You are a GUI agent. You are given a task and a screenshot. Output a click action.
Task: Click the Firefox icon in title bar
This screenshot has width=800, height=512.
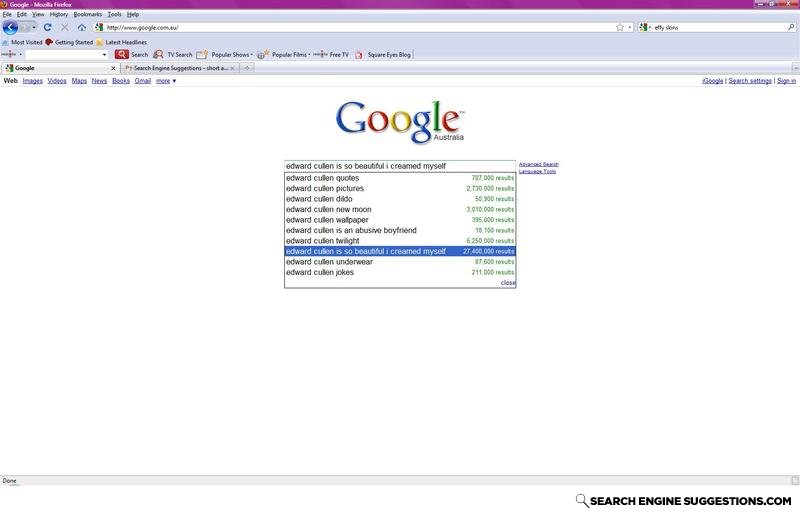[4, 4]
